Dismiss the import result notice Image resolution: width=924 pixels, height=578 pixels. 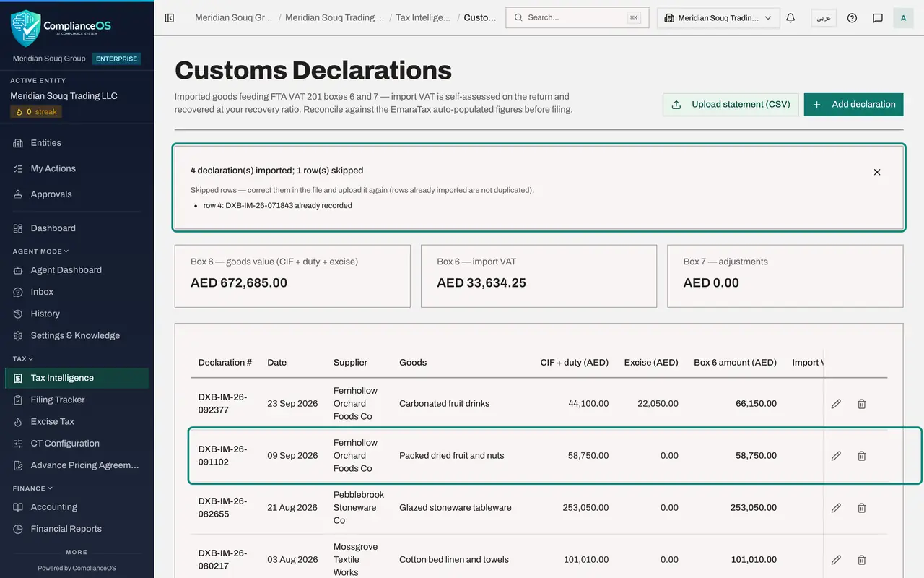877,172
